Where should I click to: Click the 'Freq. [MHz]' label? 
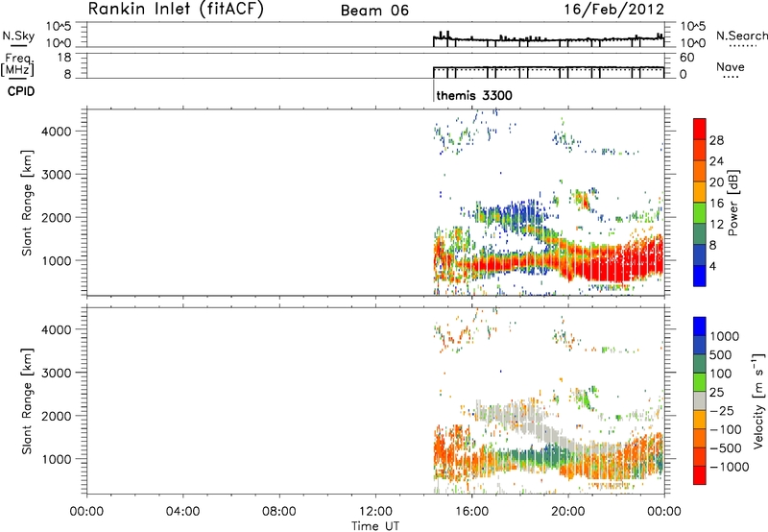coord(18,64)
